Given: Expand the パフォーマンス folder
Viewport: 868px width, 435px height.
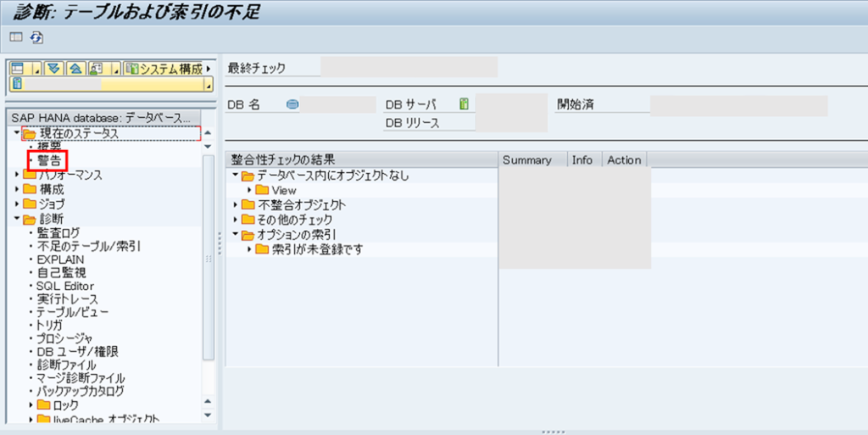Looking at the screenshot, I should 17,175.
